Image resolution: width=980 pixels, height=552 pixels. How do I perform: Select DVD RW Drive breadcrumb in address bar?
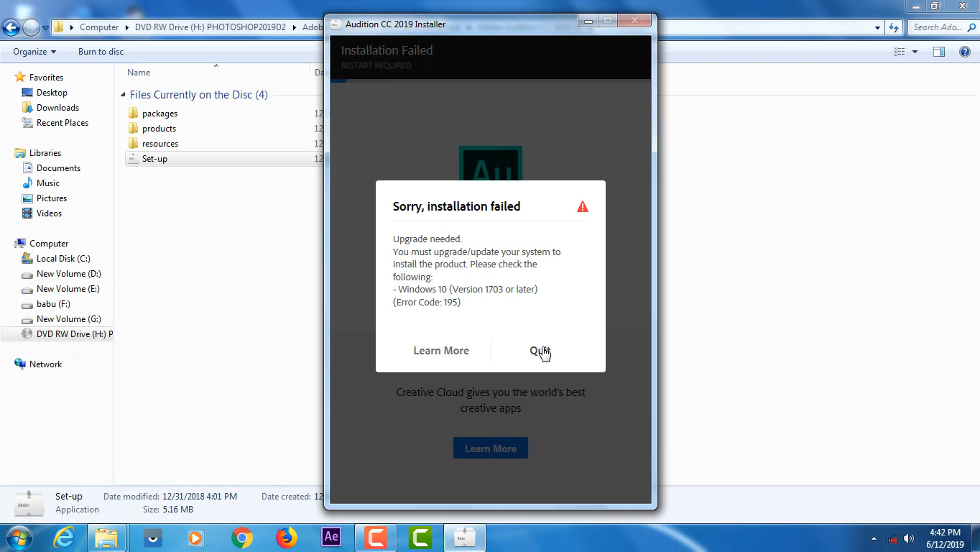[x=210, y=27]
